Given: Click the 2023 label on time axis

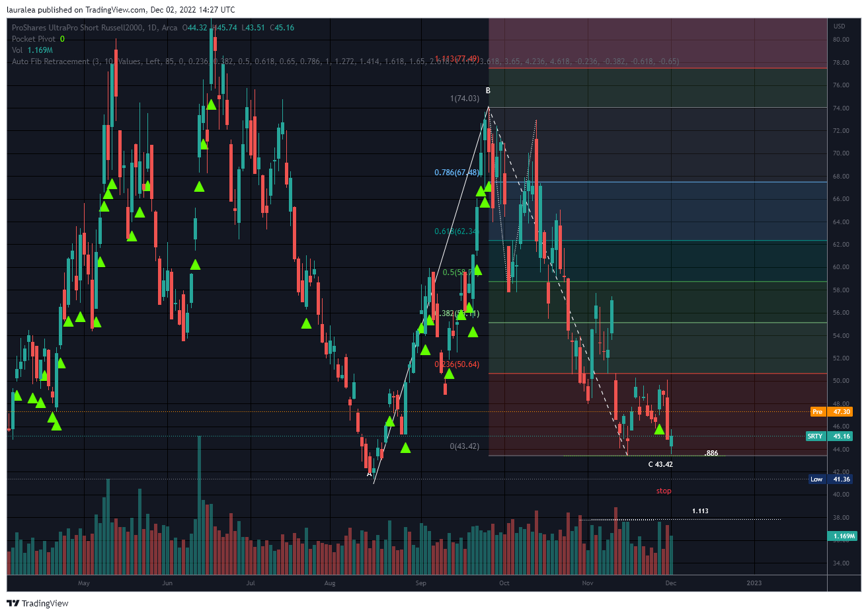Looking at the screenshot, I should 754,583.
